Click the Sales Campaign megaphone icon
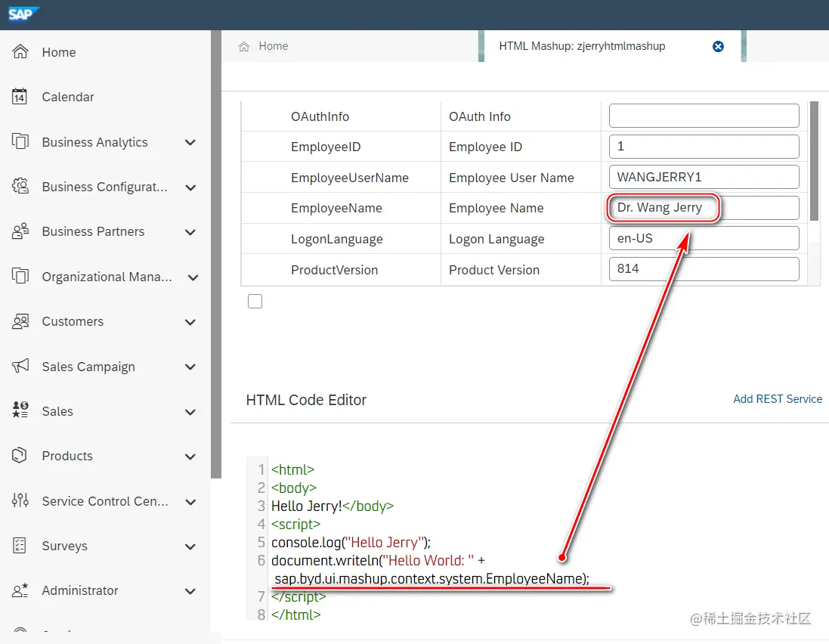Screen dimensions: 829x644 coord(20,366)
